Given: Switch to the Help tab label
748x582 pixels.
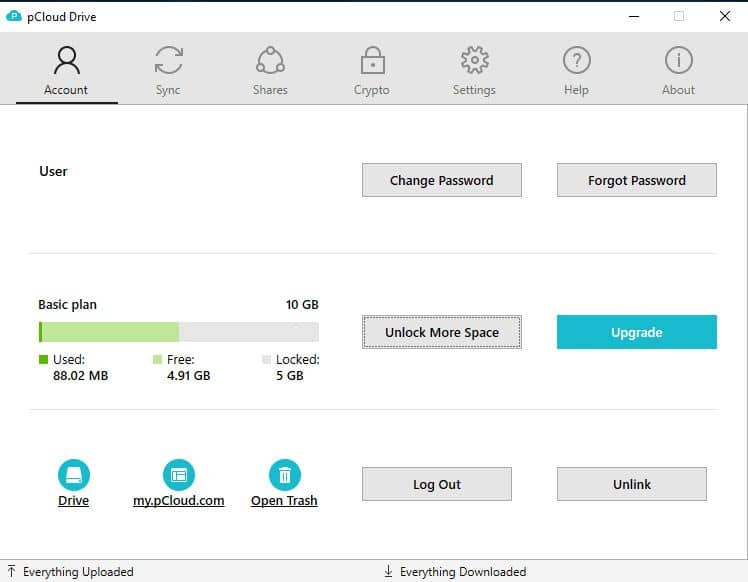Looking at the screenshot, I should pos(576,90).
